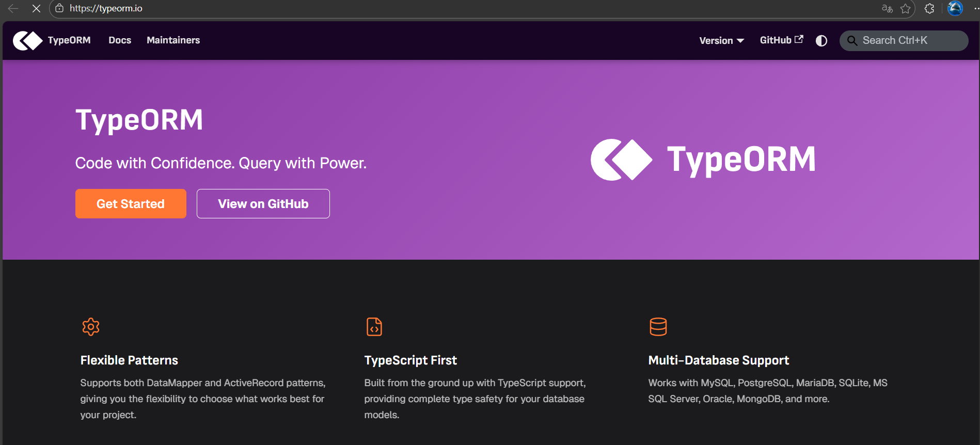The height and width of the screenshot is (445, 980).
Task: Click the TypeORM navbar brand text
Action: pos(69,40)
